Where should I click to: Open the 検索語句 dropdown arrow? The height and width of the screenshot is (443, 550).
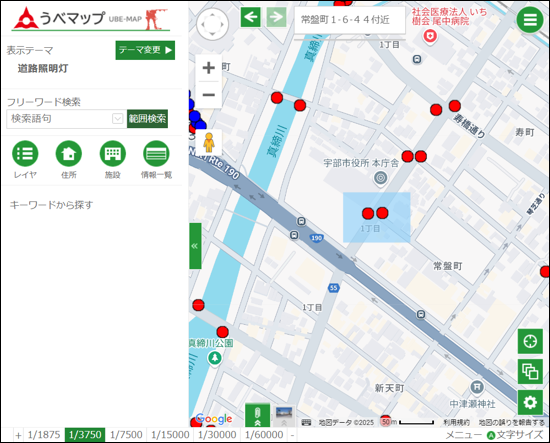pyautogui.click(x=118, y=119)
